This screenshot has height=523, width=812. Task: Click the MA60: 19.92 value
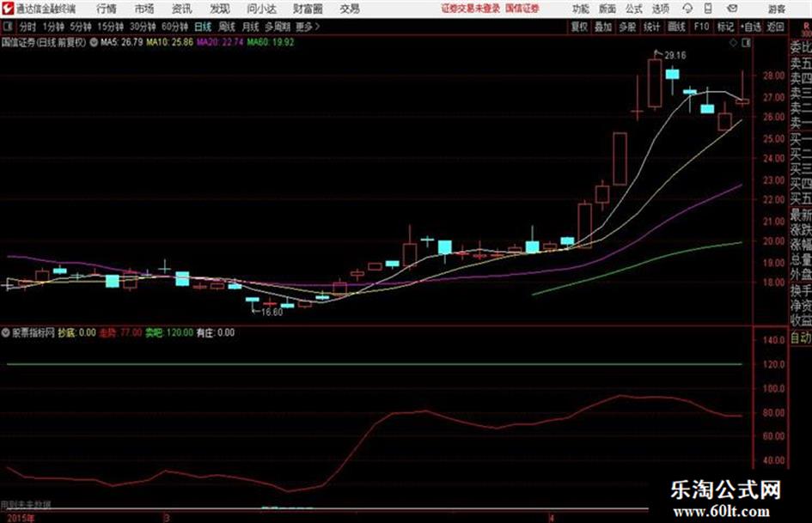(x=271, y=42)
